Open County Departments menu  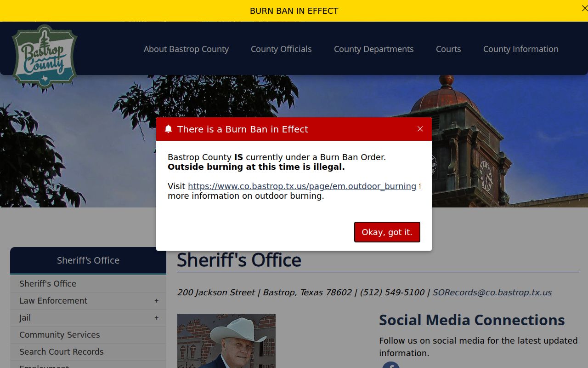[373, 49]
